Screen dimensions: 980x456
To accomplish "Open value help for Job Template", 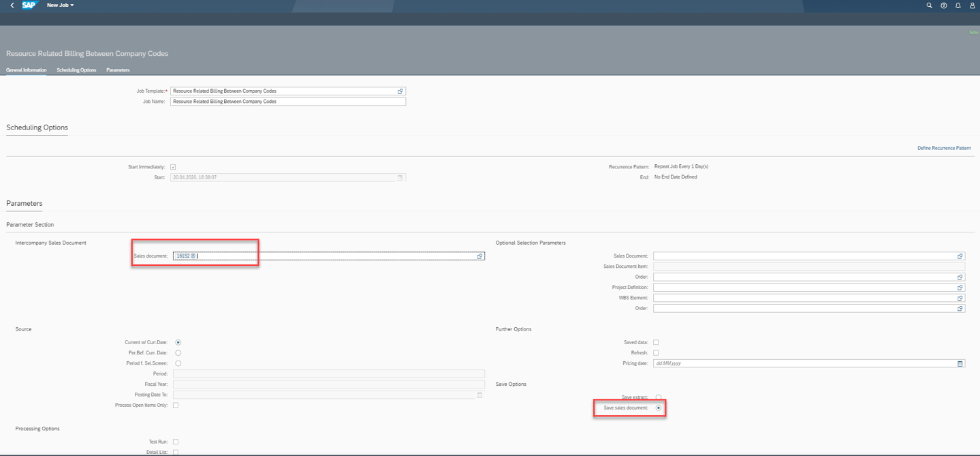I will [400, 91].
